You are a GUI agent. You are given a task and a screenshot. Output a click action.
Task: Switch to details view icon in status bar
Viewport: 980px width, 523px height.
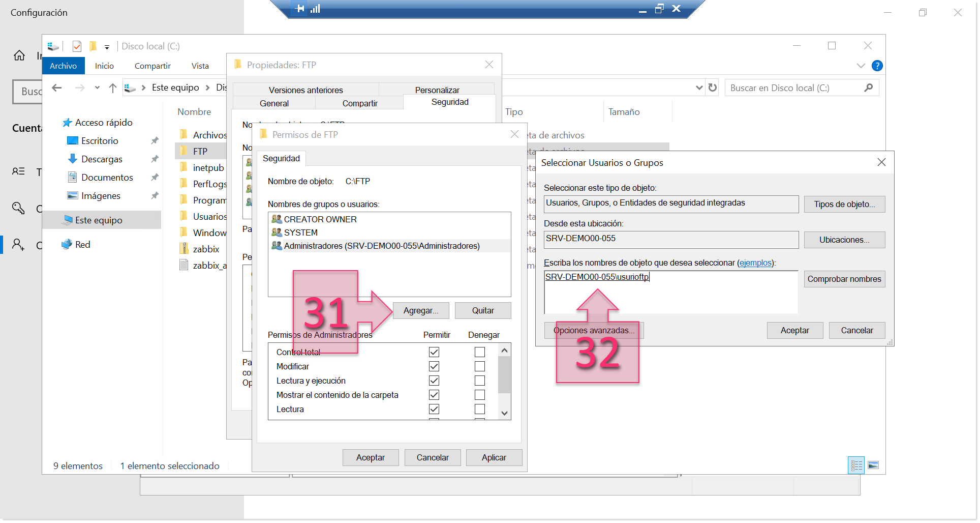pyautogui.click(x=856, y=466)
